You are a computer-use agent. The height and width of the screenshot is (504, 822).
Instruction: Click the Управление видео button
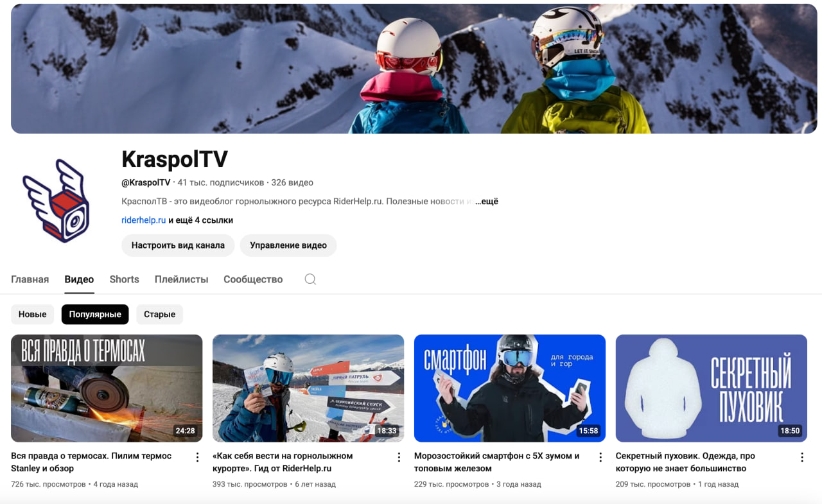pos(288,245)
